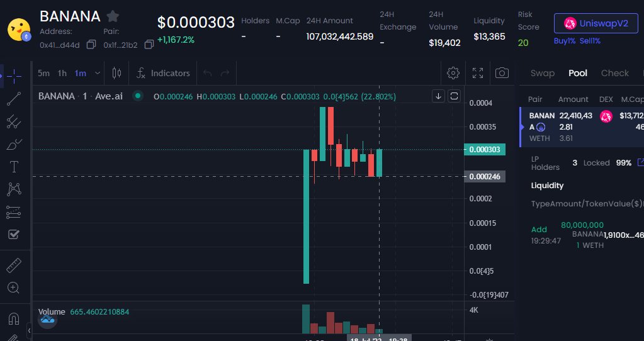Click the 80,000,000 BANANA amount
Image resolution: width=644 pixels, height=341 pixels.
(x=582, y=225)
